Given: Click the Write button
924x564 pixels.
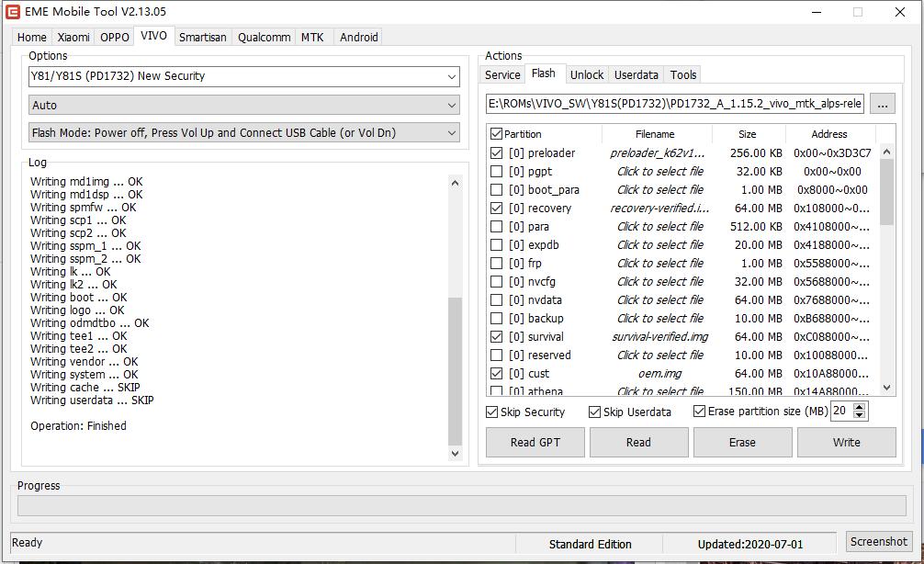Looking at the screenshot, I should (846, 443).
